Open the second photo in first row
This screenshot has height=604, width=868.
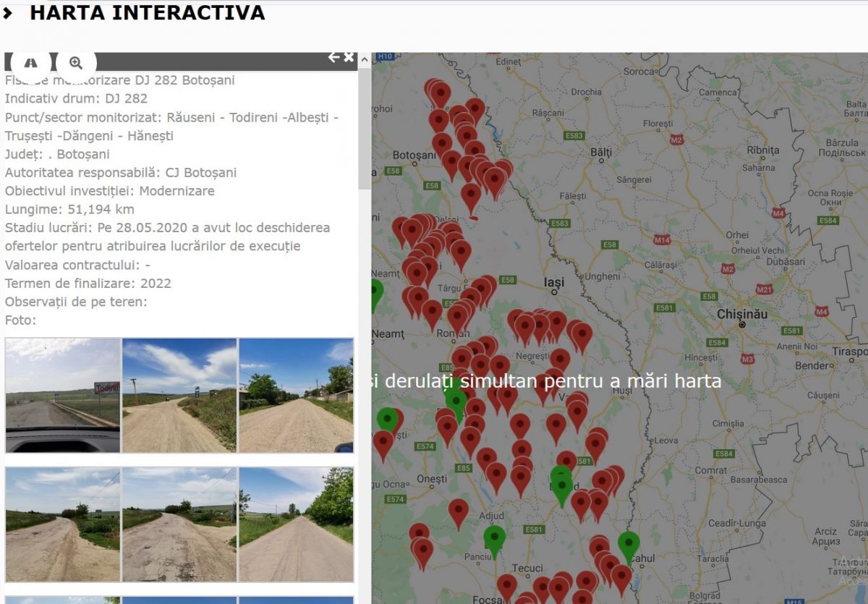179,396
